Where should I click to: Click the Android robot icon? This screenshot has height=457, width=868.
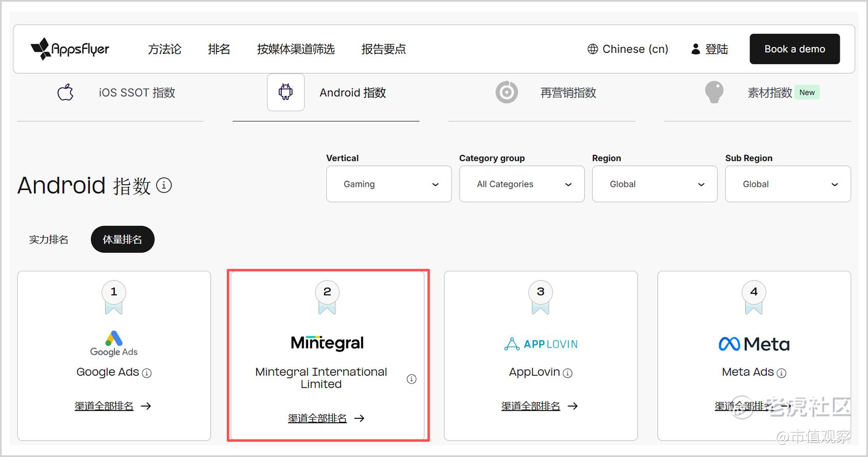286,92
